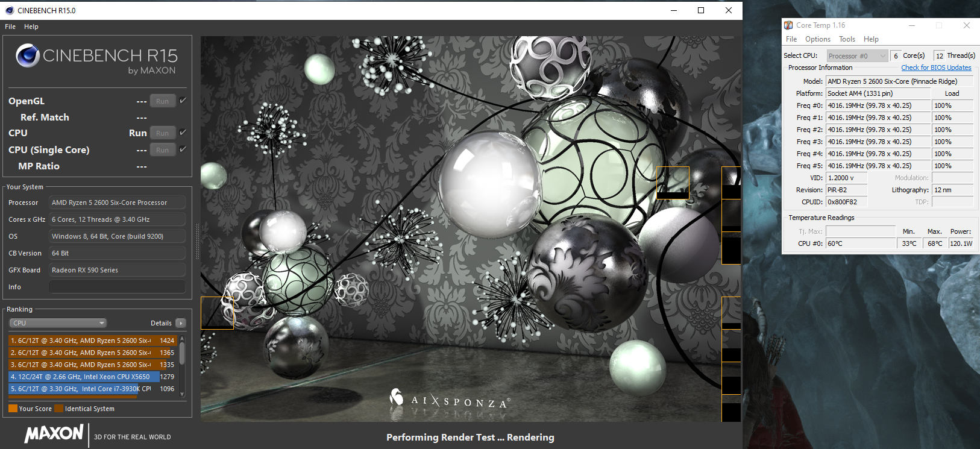Click the OpenGL test label

[27, 101]
